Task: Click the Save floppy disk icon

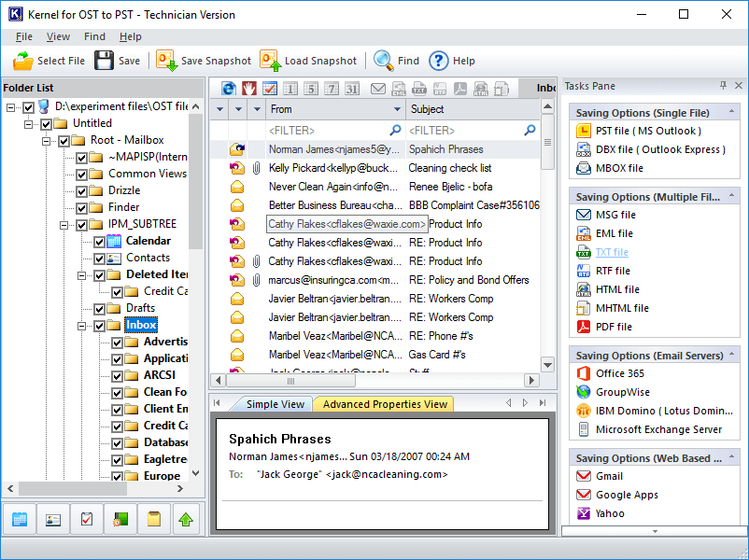Action: pyautogui.click(x=104, y=61)
